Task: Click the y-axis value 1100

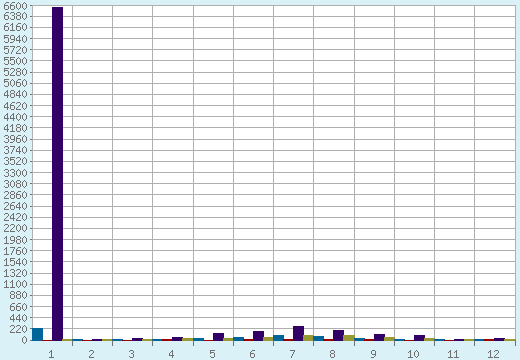Action: tap(15, 284)
